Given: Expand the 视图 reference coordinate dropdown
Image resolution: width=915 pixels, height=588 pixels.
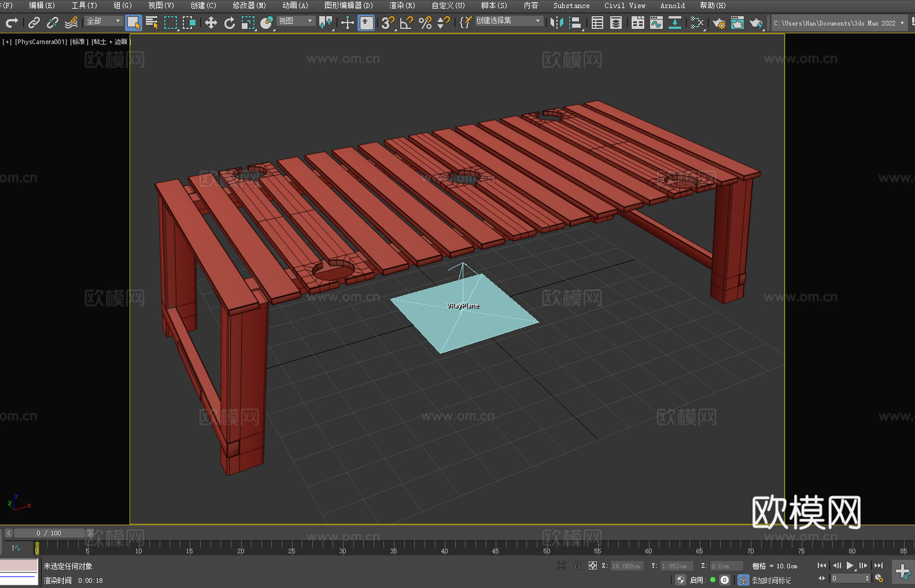Looking at the screenshot, I should (x=296, y=21).
